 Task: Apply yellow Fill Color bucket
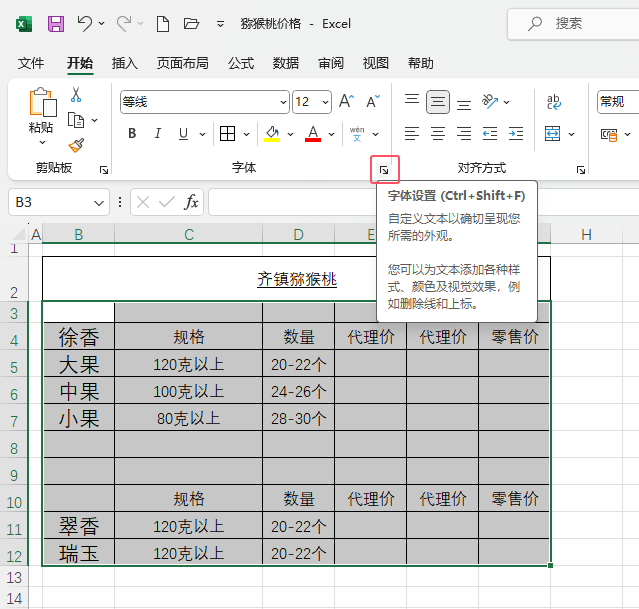click(x=272, y=133)
